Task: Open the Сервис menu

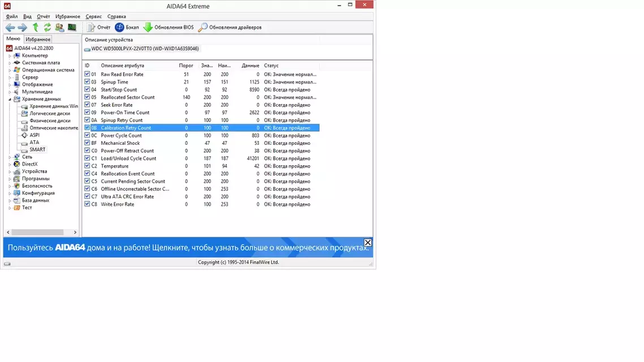Action: 93,16
